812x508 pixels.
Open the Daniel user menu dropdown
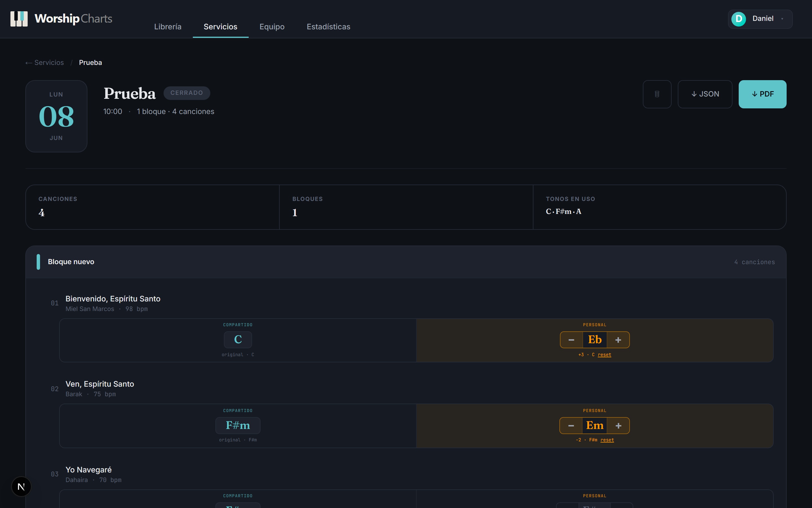(760, 19)
